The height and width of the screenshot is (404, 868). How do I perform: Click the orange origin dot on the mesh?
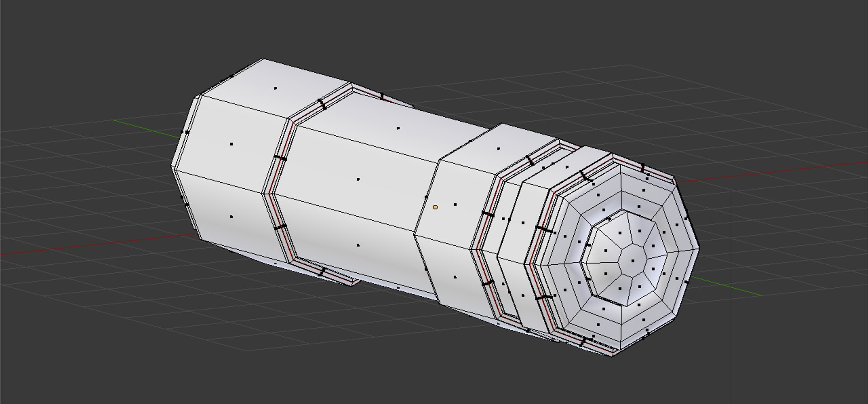click(435, 207)
